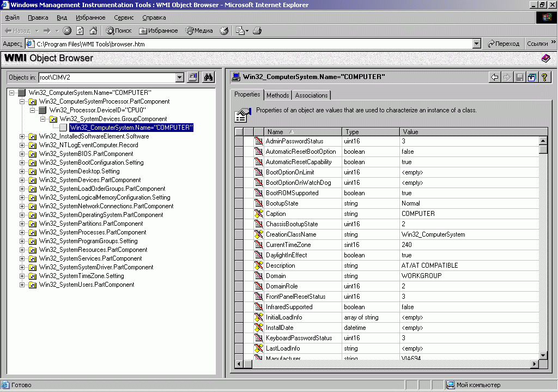Click the Медиа toolbar button
This screenshot has width=558, height=392.
(x=199, y=31)
